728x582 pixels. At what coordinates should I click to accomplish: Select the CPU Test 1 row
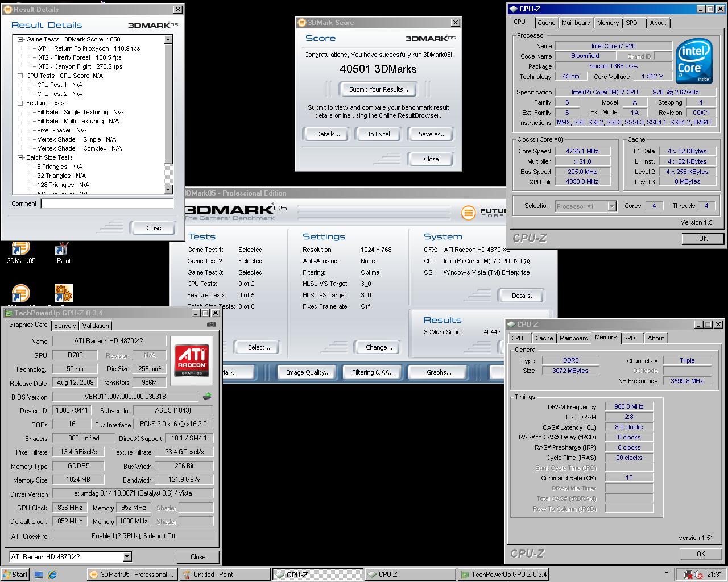click(x=60, y=85)
